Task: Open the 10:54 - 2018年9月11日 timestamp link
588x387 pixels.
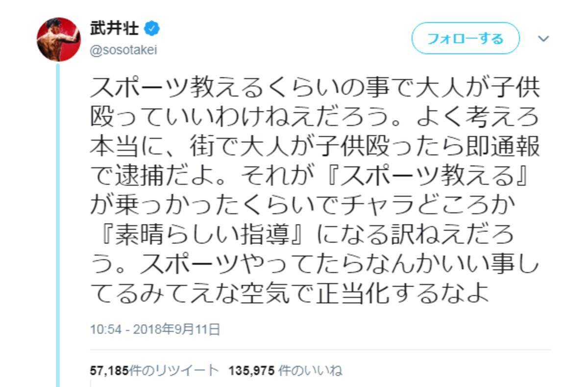Action: pyautogui.click(x=155, y=329)
